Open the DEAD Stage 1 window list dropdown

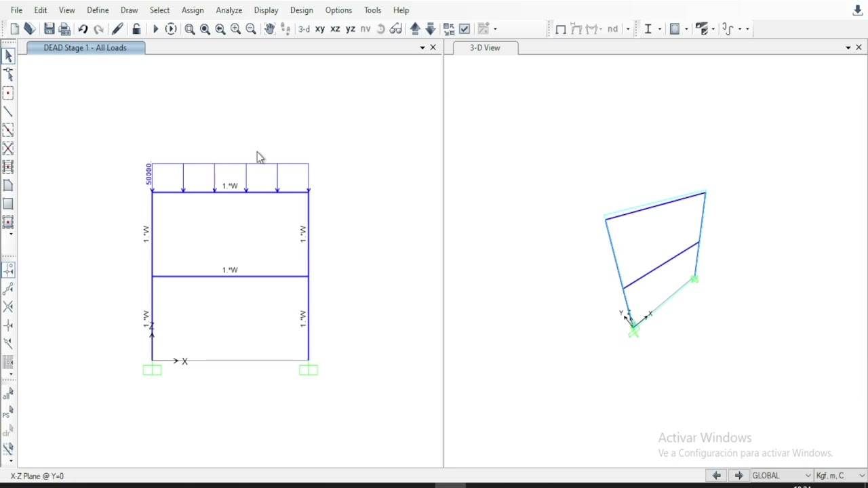point(422,47)
